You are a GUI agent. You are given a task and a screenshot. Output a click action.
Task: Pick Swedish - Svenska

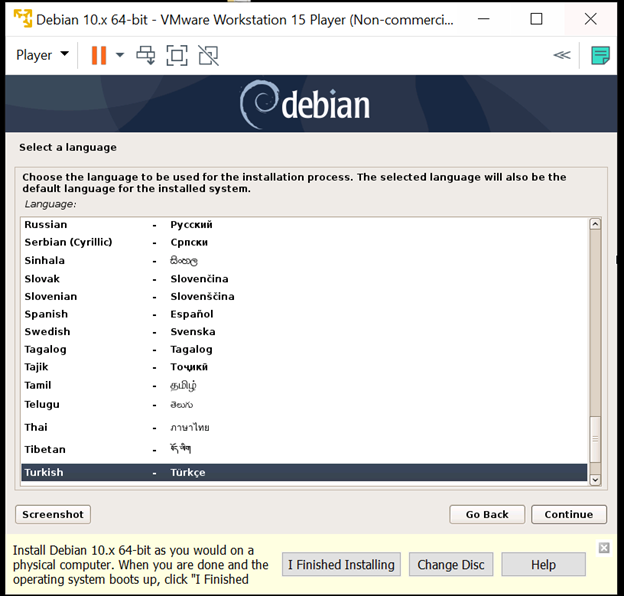click(304, 331)
